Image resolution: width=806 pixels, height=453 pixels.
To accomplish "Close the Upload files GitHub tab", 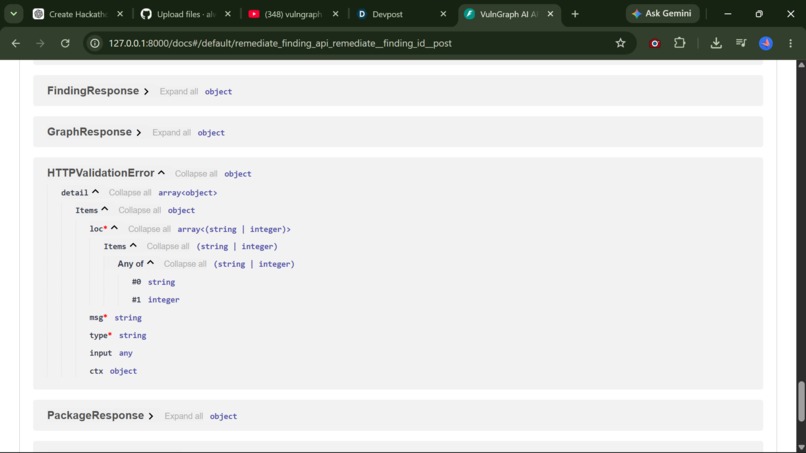I will [228, 14].
